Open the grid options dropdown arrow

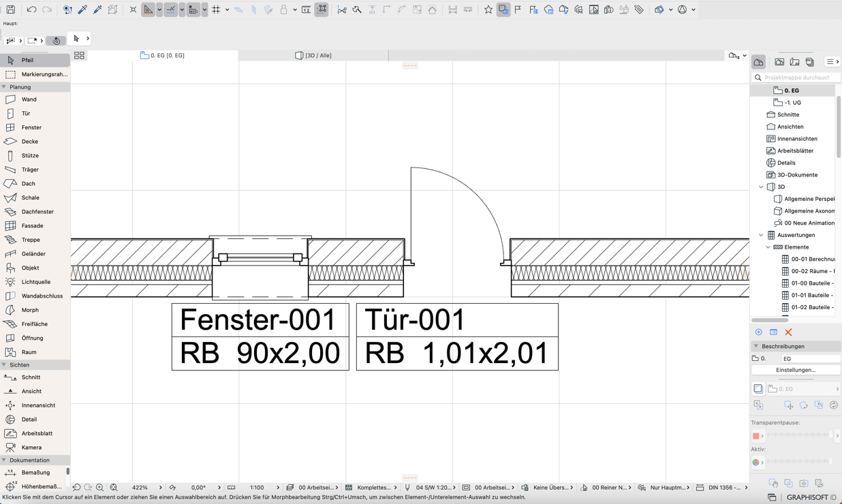pyautogui.click(x=227, y=10)
